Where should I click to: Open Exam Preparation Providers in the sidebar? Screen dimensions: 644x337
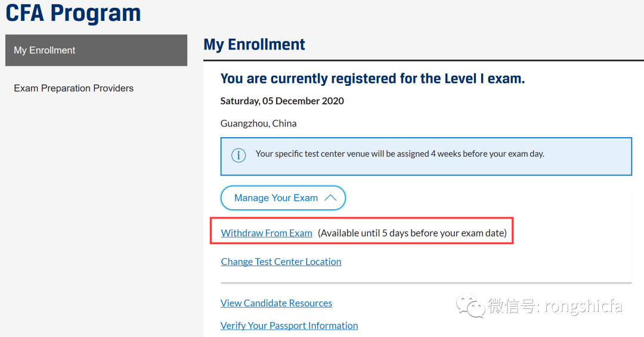(x=73, y=88)
